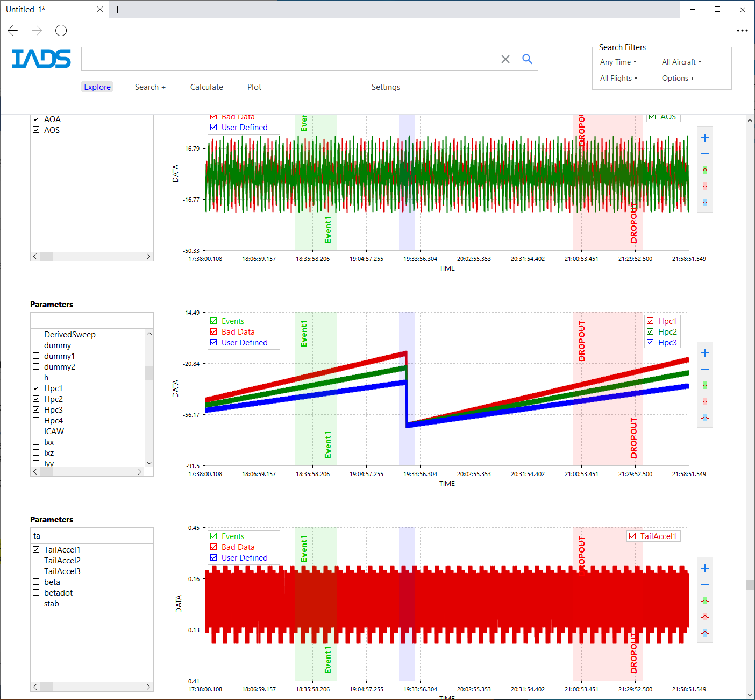Screen dimensions: 755x700
Task: Toggle Events in TailAccel1 plot legend
Action: coord(213,536)
